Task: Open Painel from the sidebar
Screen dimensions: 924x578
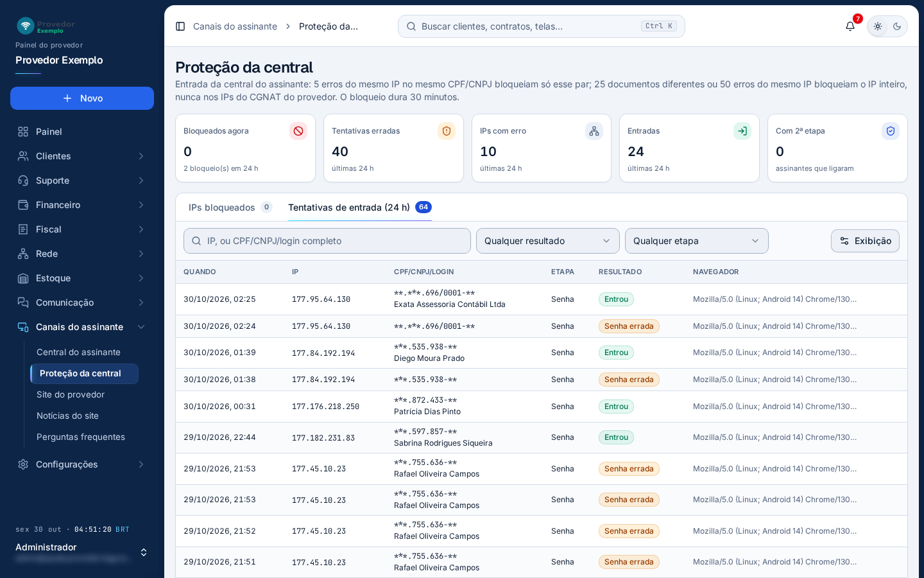Action: click(82, 132)
